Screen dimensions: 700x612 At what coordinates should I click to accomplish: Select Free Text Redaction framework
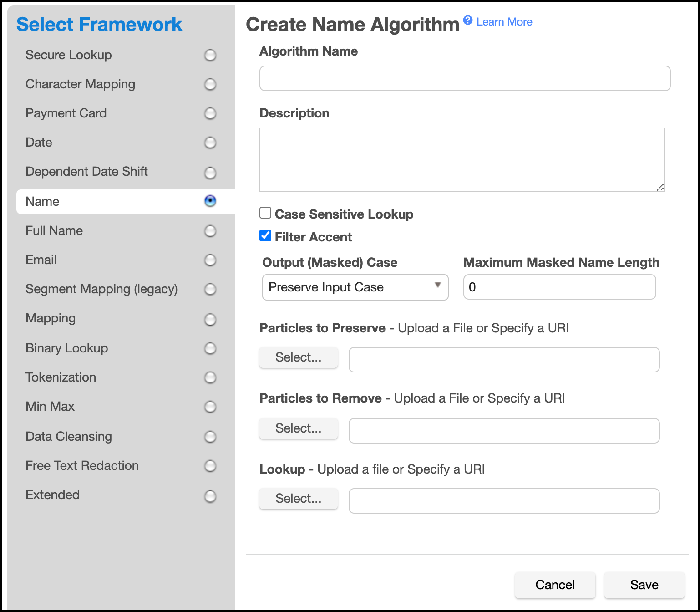coord(210,466)
